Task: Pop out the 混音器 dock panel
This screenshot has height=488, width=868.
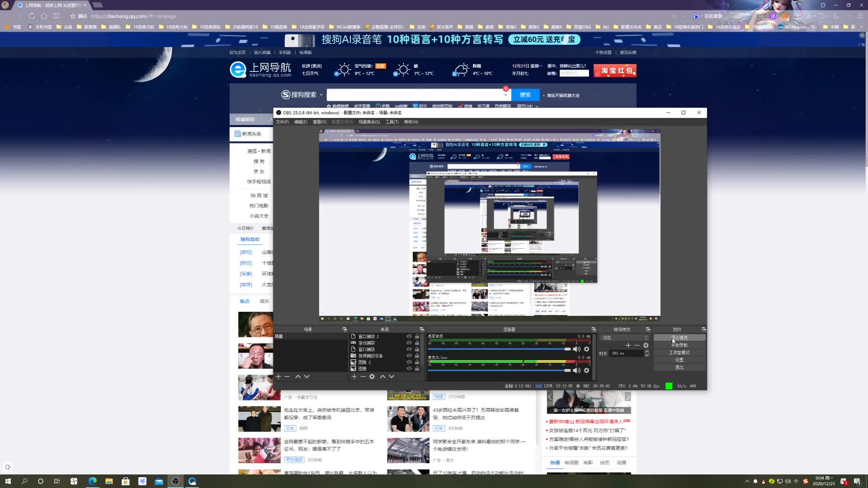Action: tap(594, 329)
